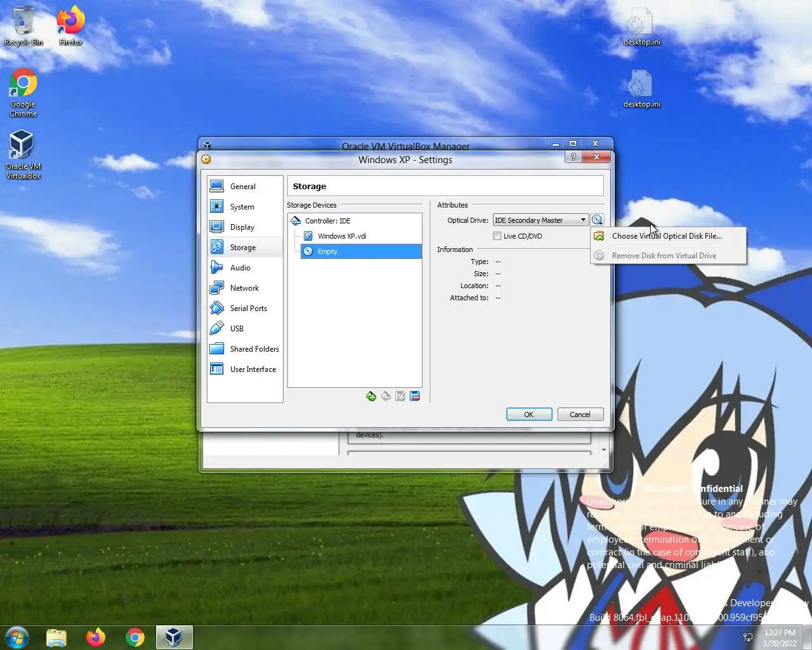Open the Recycle Bin desktop icon
Screen dimensions: 812x650
click(23, 26)
